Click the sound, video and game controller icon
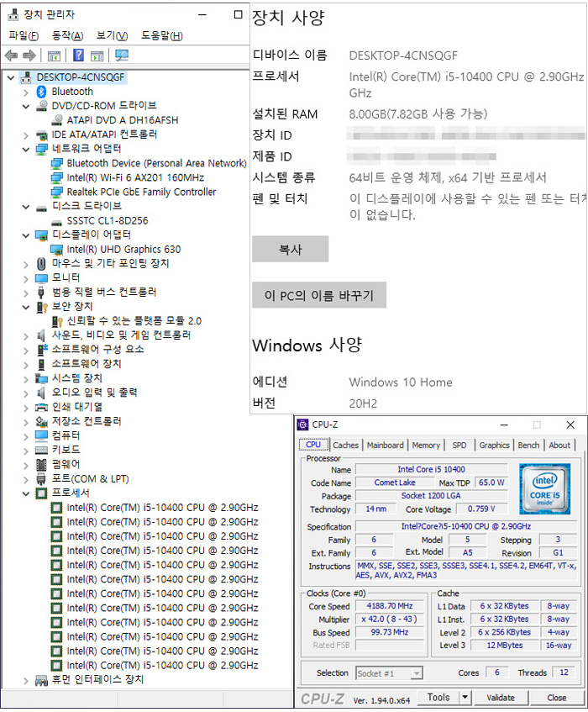This screenshot has width=588, height=712. pyautogui.click(x=41, y=335)
